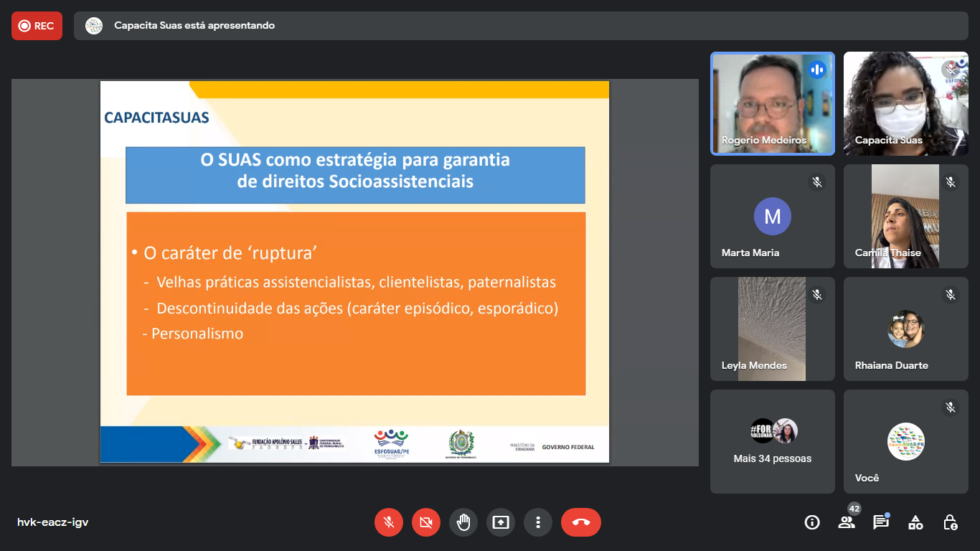Viewport: 980px width, 551px height.
Task: Click the 'Capacita Suas está apresentando' banner
Action: coord(194,26)
